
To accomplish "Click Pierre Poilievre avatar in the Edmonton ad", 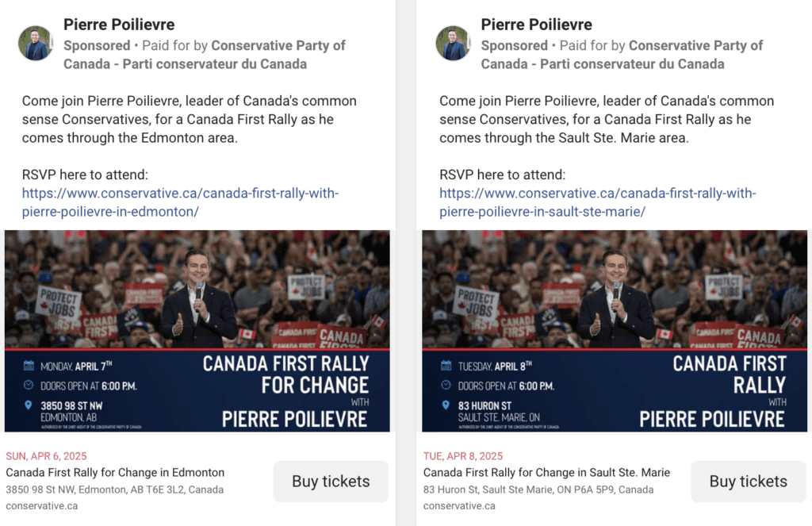I will (x=35, y=44).
